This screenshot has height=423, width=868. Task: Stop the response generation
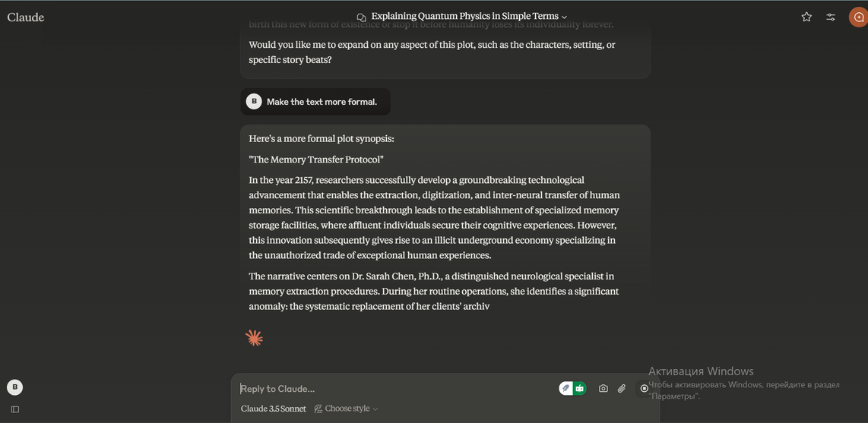[x=645, y=389]
